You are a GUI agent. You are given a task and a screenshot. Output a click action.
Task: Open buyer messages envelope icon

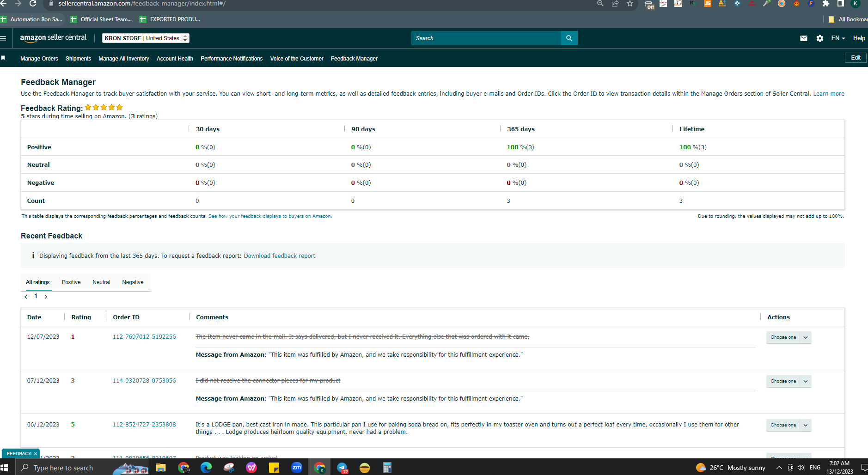[804, 38]
